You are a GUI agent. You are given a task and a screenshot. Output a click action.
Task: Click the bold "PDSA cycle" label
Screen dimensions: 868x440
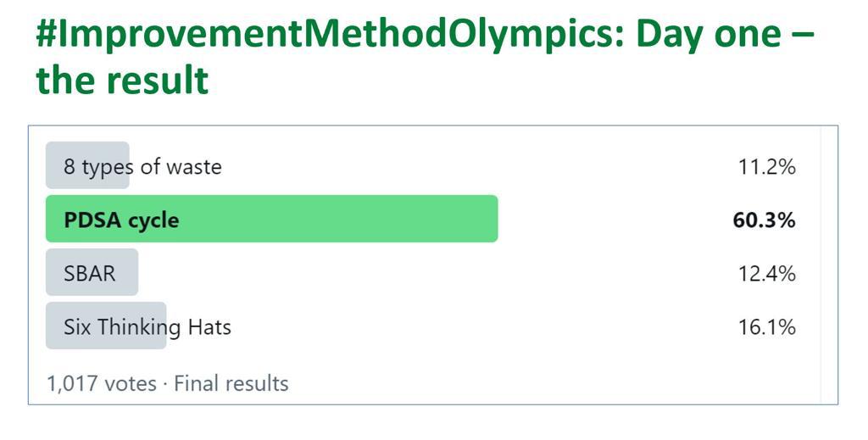[x=121, y=220]
